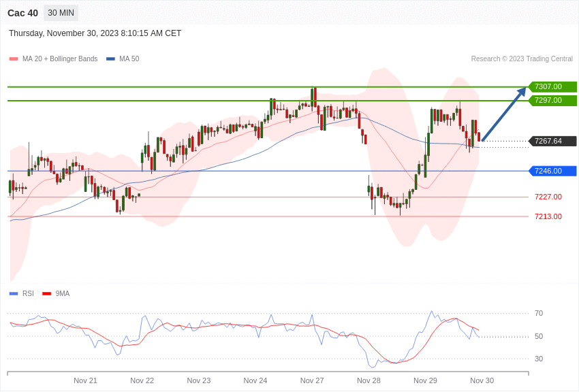Click the MA 20 + Bollinger Bands legend label
This screenshot has height=392, width=579.
(x=60, y=59)
